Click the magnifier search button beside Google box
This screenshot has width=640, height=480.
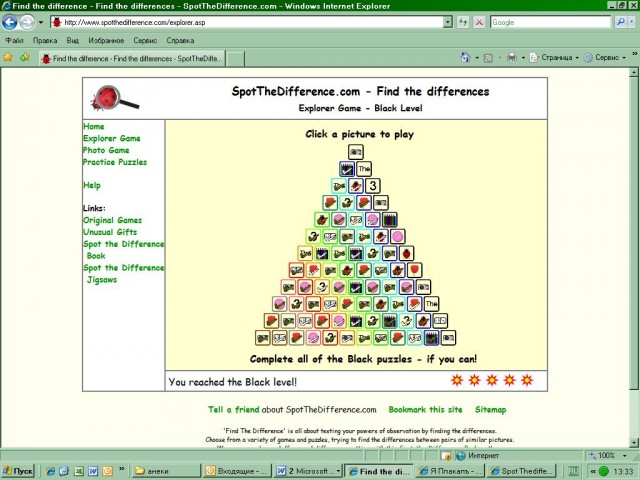coord(620,22)
